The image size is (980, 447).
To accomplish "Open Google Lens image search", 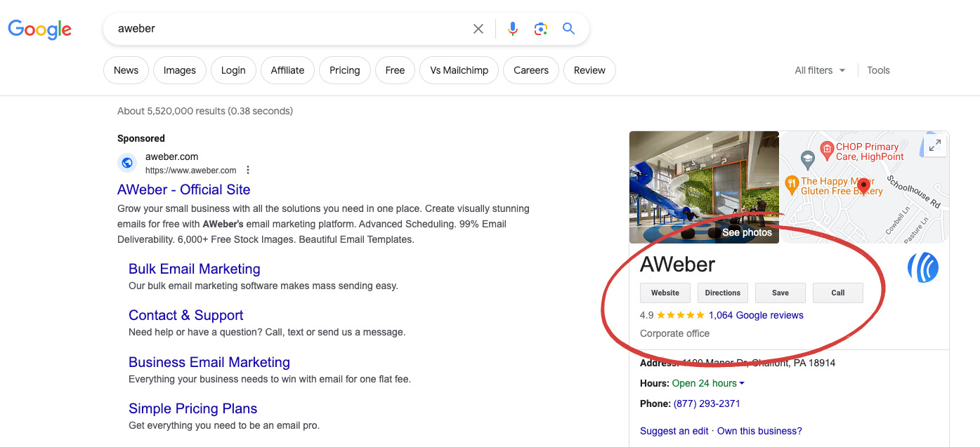I will (x=540, y=28).
